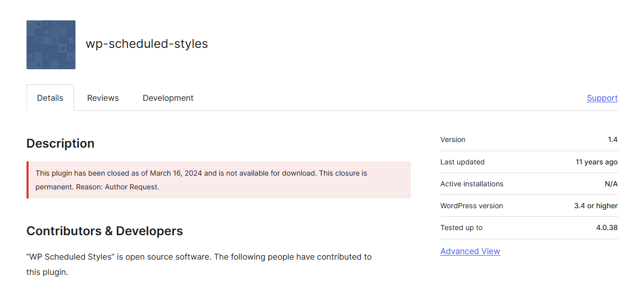This screenshot has width=644, height=281.
Task: Click the Version label
Action: pyautogui.click(x=453, y=139)
